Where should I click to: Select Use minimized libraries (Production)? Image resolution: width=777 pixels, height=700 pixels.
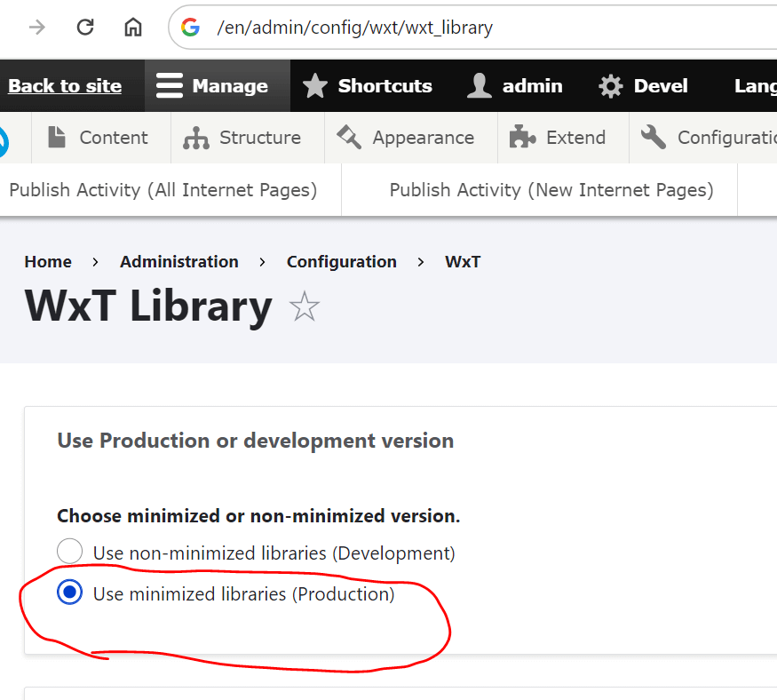[69, 593]
